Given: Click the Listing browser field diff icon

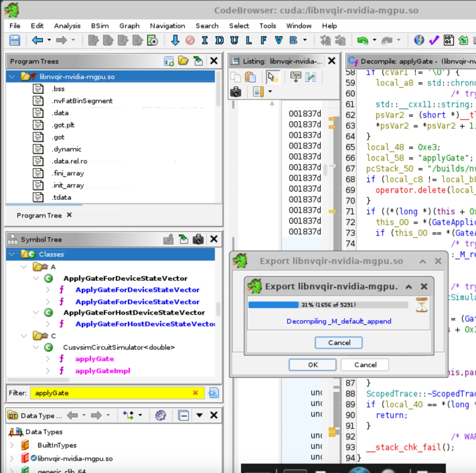Looking at the screenshot, I should click(x=310, y=77).
